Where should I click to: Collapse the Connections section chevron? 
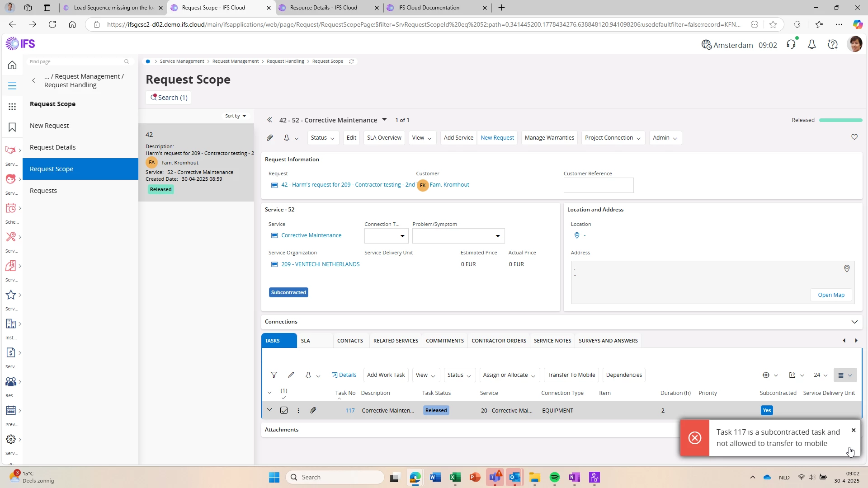coord(854,322)
